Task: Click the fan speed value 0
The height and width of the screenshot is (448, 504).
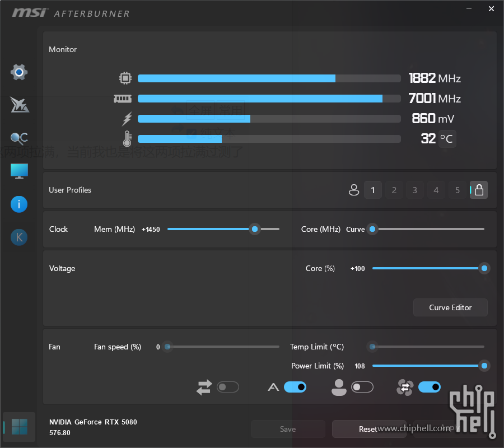Action: (158, 347)
